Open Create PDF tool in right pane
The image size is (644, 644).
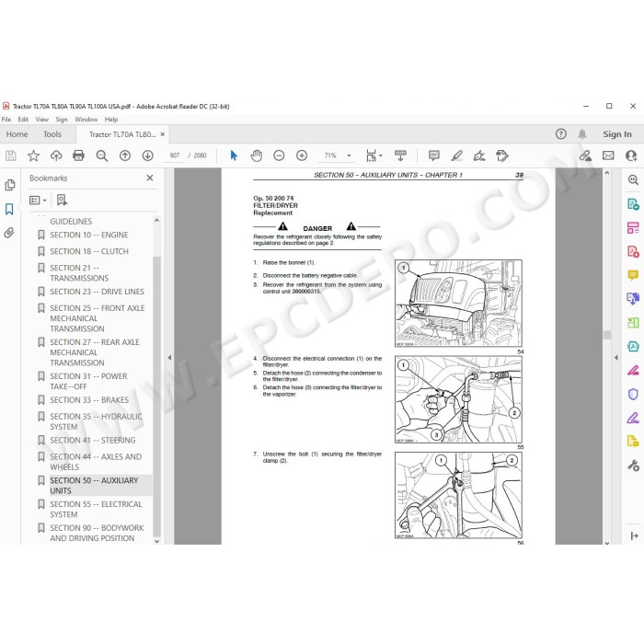(x=633, y=251)
